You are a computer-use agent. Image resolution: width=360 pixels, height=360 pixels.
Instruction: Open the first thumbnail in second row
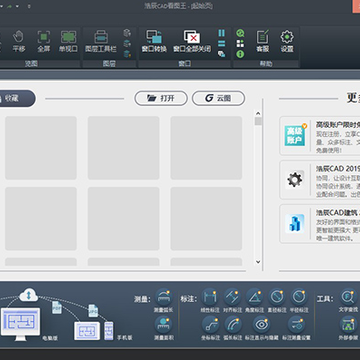[41, 219]
